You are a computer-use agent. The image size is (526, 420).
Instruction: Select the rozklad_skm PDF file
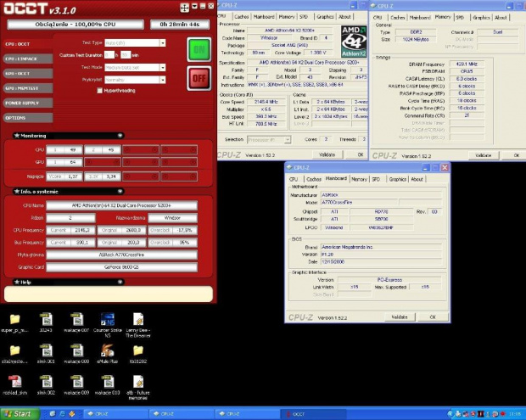[14, 385]
